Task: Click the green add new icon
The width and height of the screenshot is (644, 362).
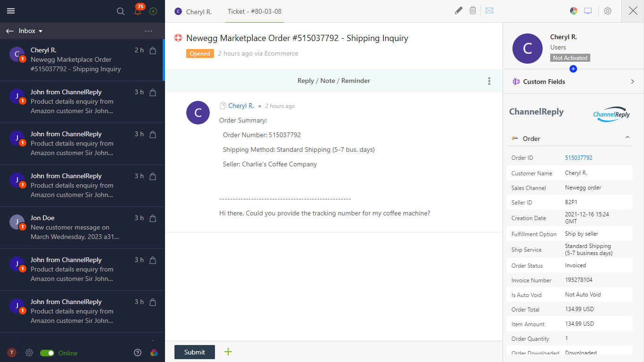Action: tap(153, 11)
